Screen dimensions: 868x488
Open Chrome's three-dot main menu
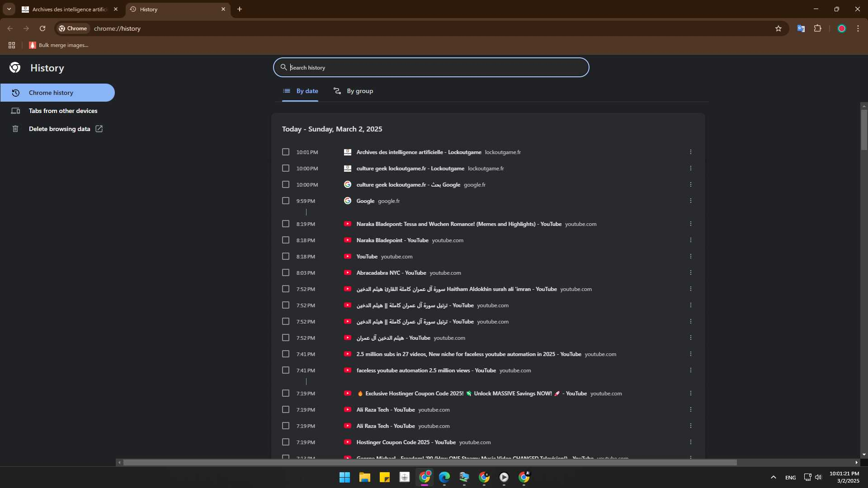[858, 28]
